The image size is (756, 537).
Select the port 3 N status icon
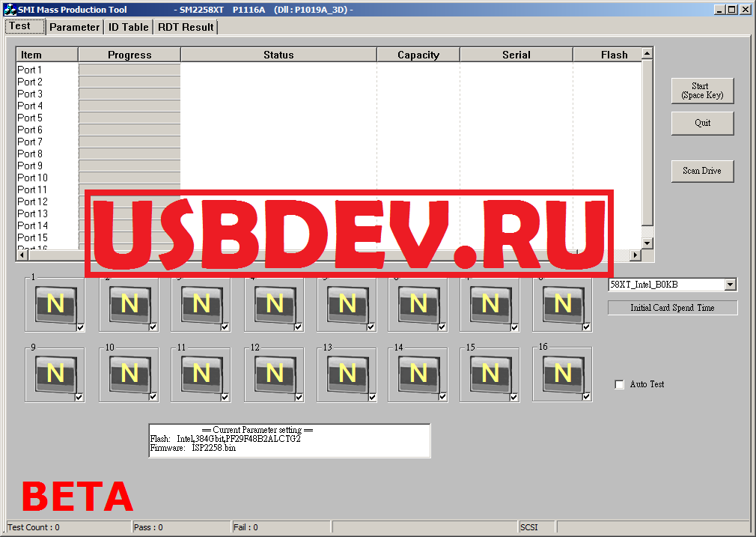pos(201,304)
